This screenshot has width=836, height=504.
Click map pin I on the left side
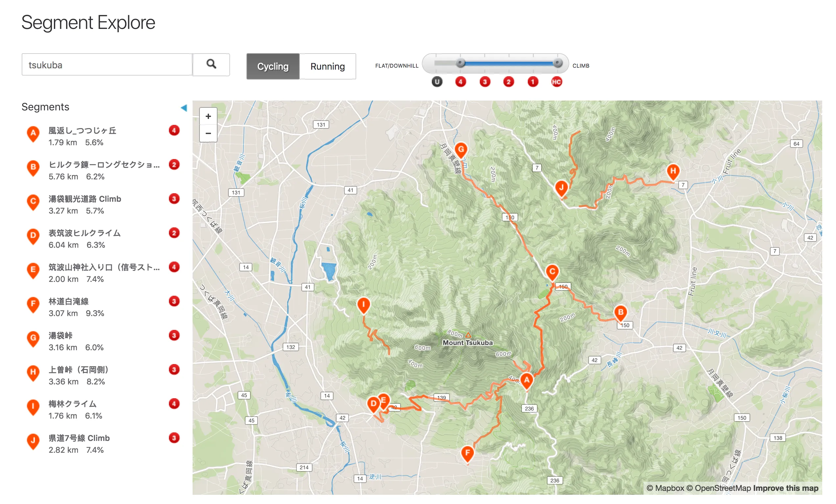(x=363, y=304)
